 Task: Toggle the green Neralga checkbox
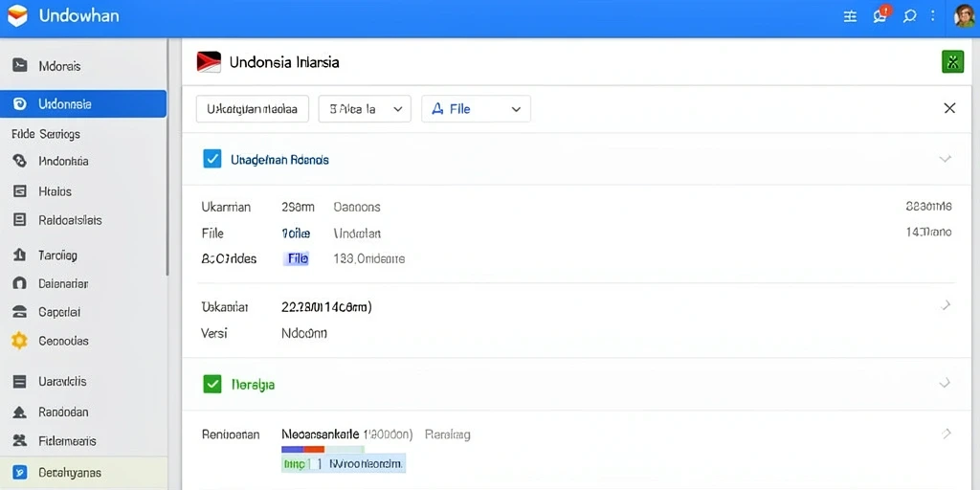pos(212,384)
